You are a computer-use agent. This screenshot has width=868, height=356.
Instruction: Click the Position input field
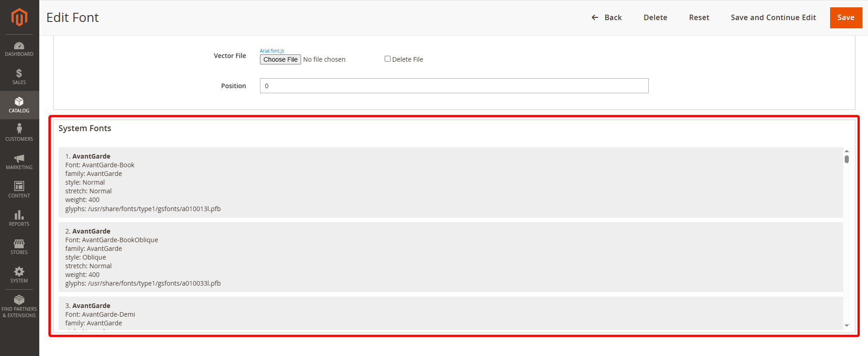[x=454, y=86]
